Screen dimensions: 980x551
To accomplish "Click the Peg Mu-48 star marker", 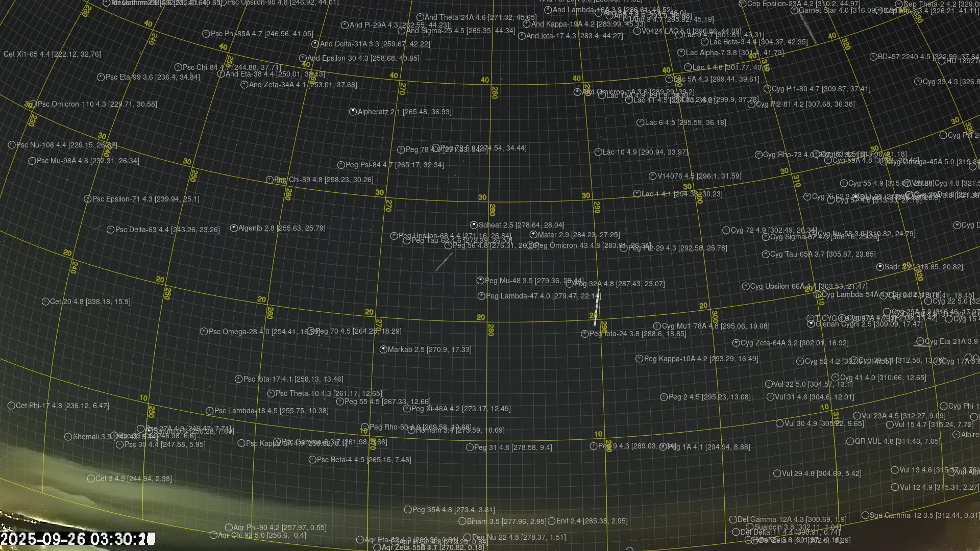I will [480, 281].
